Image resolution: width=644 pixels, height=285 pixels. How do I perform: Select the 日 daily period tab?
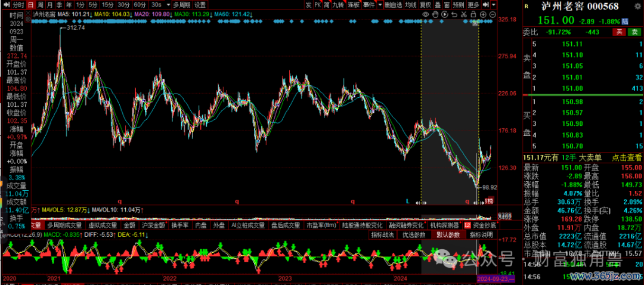(x=31, y=5)
